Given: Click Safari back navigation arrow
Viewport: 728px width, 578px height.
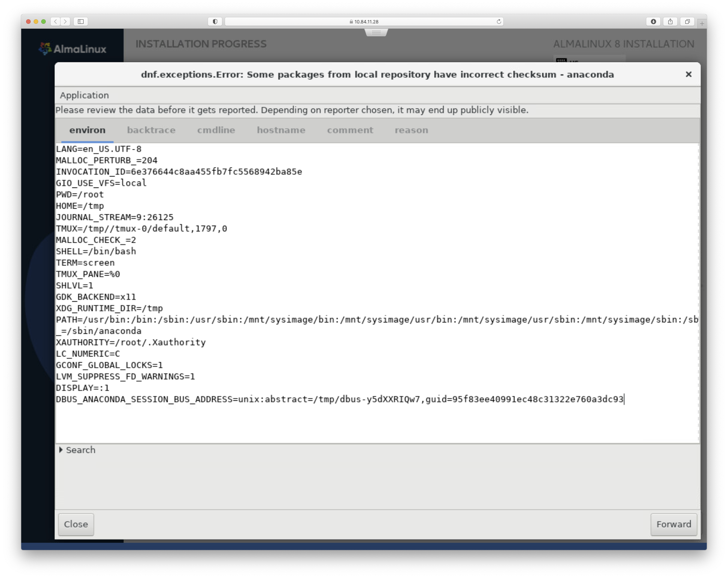Looking at the screenshot, I should point(56,22).
